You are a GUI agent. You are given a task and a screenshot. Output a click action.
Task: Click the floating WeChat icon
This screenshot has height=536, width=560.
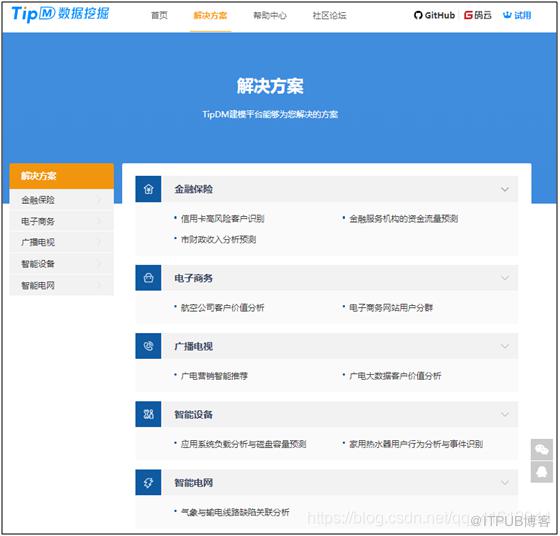point(541,449)
